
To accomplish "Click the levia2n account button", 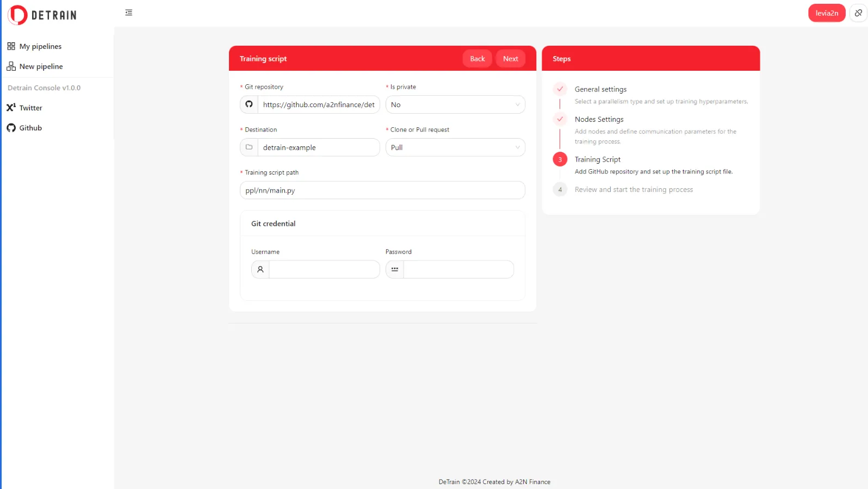I will tap(826, 13).
